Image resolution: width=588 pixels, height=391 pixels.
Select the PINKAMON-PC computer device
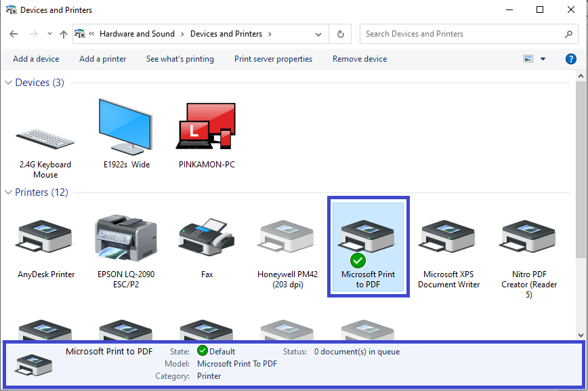(205, 134)
